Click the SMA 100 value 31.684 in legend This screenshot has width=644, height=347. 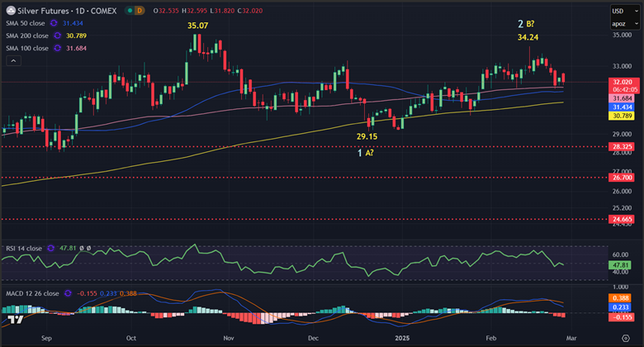click(77, 48)
